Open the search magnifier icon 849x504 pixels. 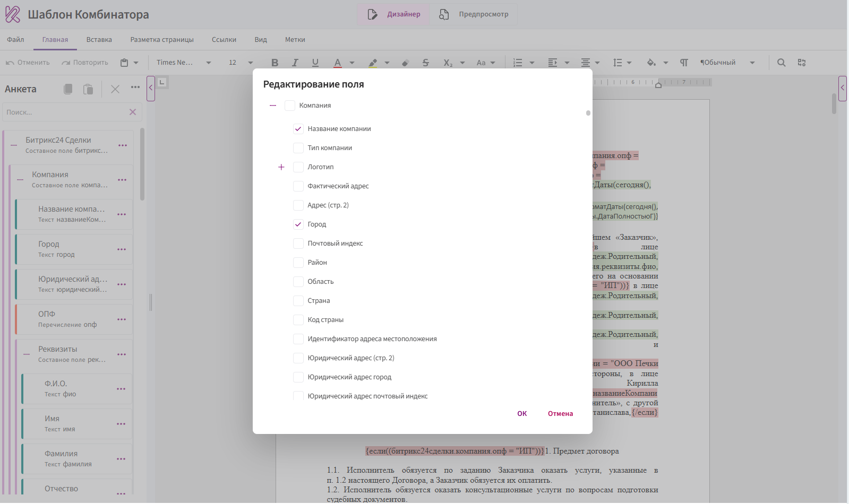[x=781, y=63]
